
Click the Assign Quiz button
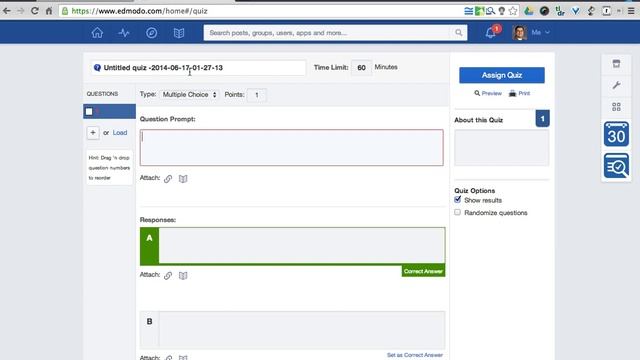click(502, 75)
